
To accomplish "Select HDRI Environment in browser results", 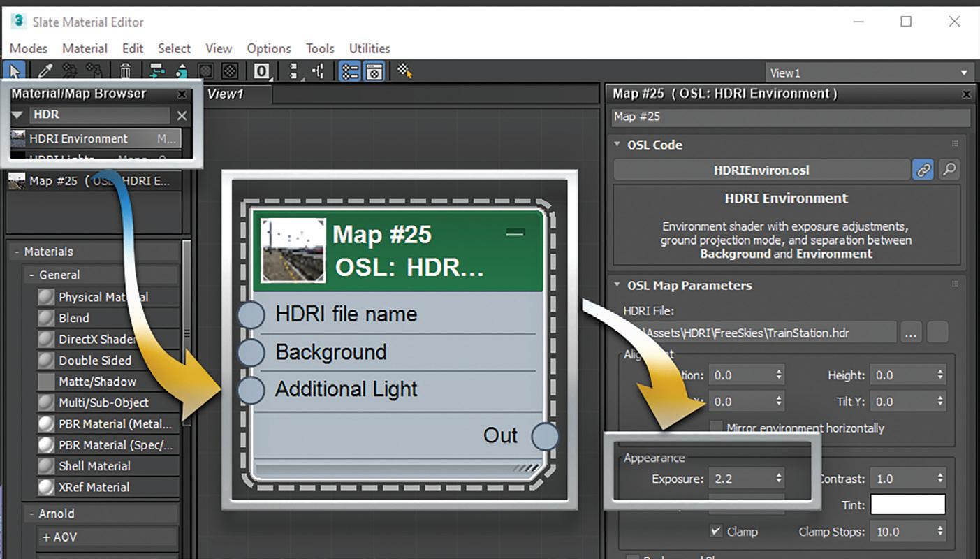I will pos(96,138).
